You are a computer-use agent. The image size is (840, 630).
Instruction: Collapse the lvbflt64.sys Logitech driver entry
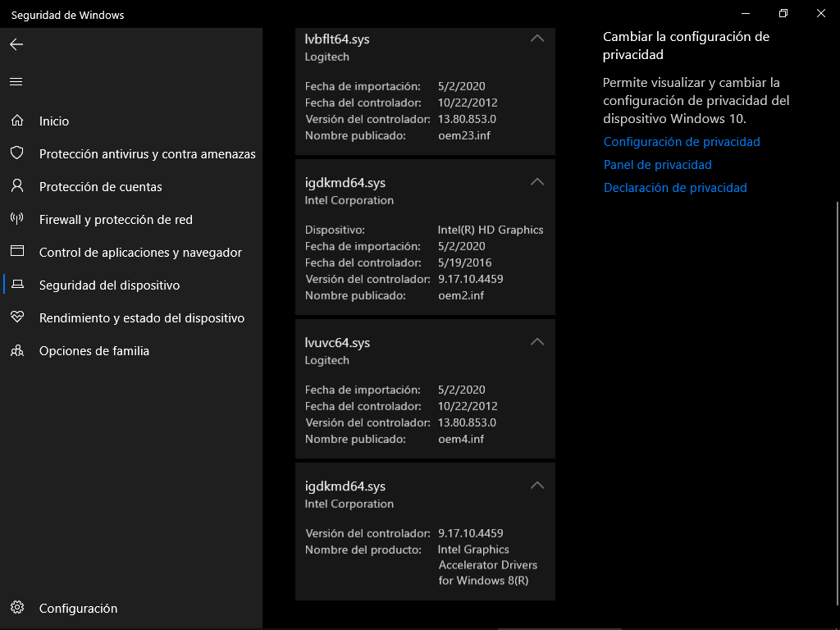click(536, 39)
